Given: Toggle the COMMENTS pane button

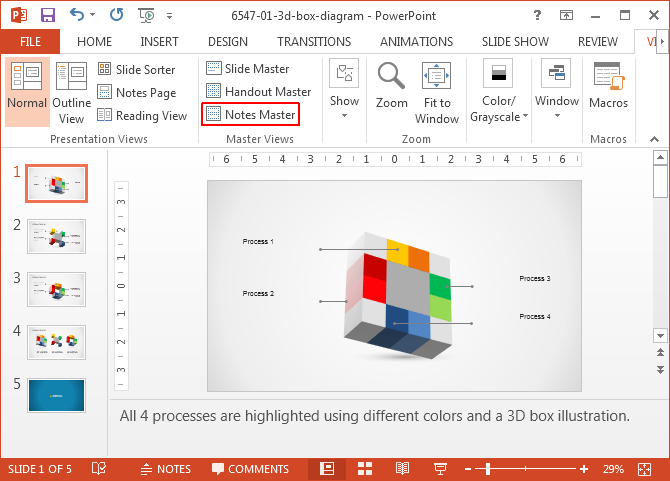Looking at the screenshot, I should tap(251, 469).
